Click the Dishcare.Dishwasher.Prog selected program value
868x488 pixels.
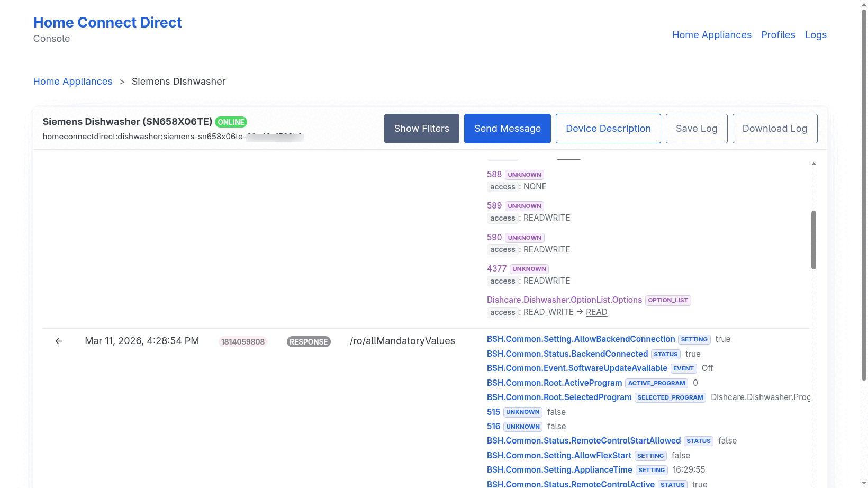tap(760, 397)
